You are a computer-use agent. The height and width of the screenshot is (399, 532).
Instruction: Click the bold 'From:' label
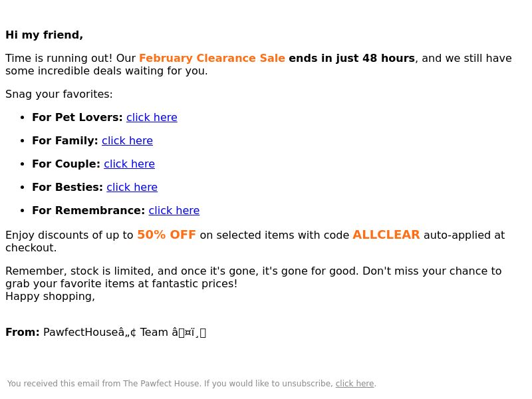pyautogui.click(x=23, y=332)
